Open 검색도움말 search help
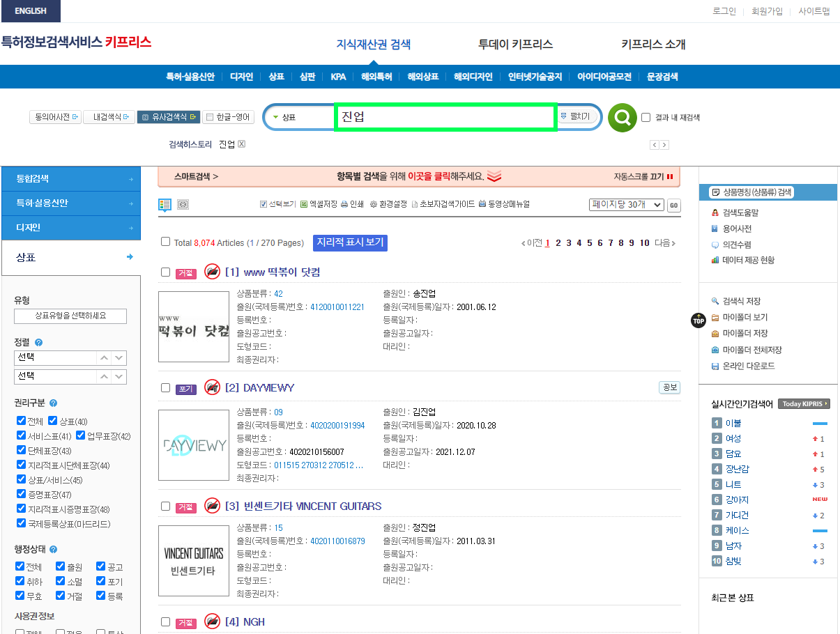The image size is (840, 634). [x=735, y=212]
